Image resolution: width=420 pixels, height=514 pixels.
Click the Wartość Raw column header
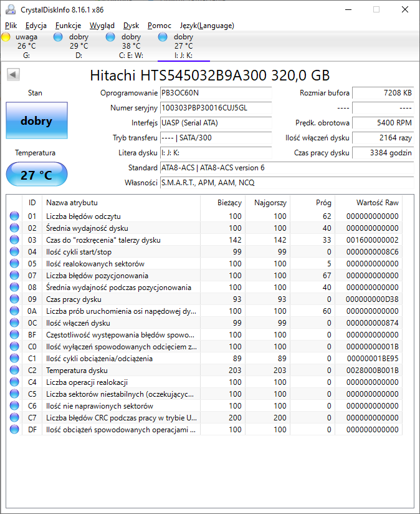coord(369,203)
